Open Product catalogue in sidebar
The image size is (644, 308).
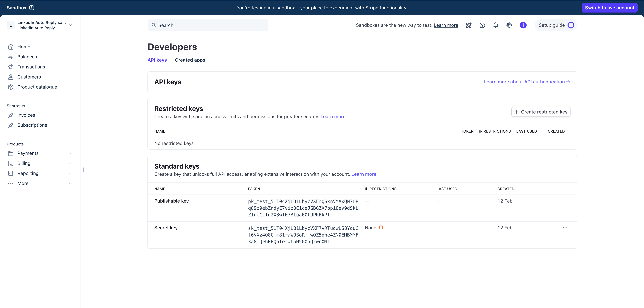pyautogui.click(x=37, y=87)
